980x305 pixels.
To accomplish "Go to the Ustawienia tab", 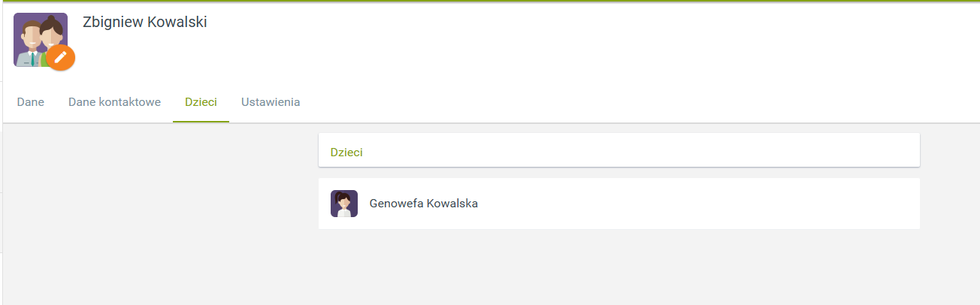I will 271,102.
